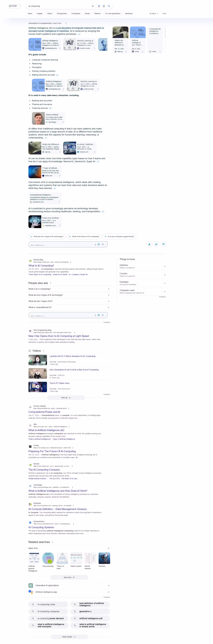Play The AI PC Starts Here thumbnail

38,387
